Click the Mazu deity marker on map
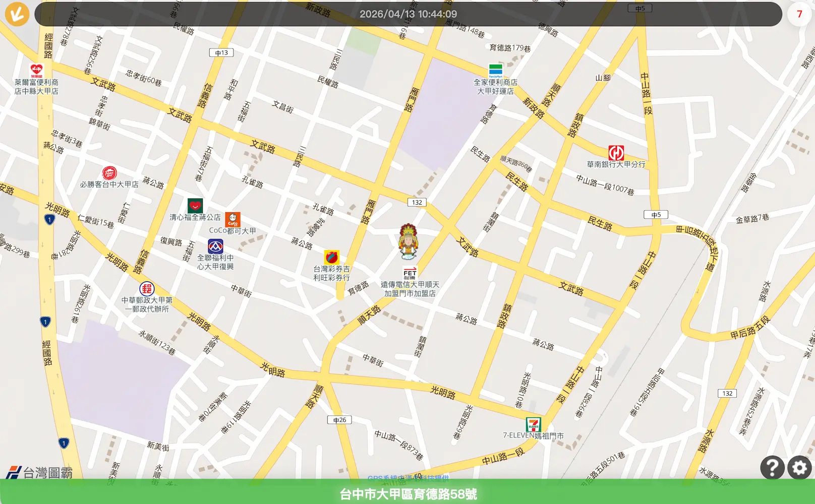This screenshot has width=815, height=504. [x=408, y=242]
